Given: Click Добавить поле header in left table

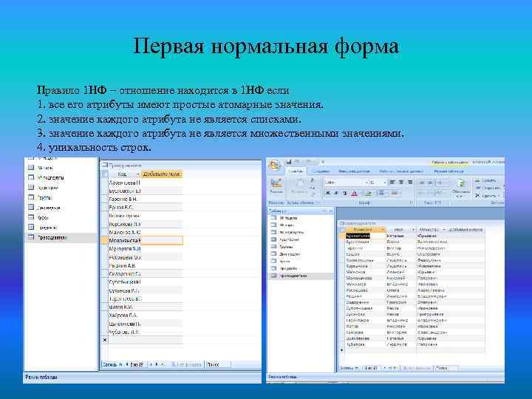Looking at the screenshot, I should (162, 174).
